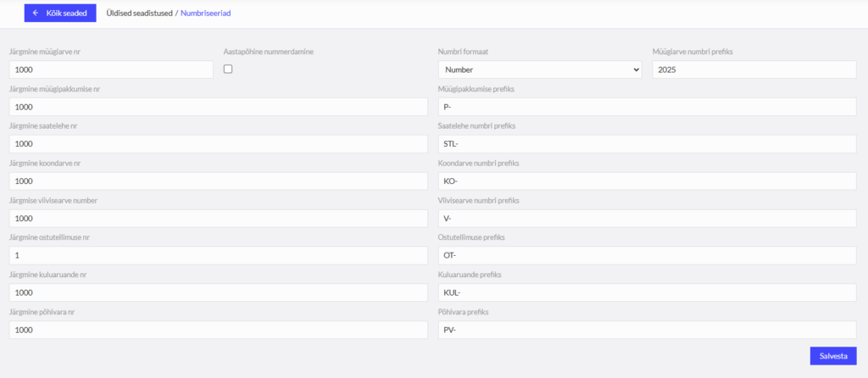
Task: Click the Kuluaruande prefiks input
Action: (648, 292)
